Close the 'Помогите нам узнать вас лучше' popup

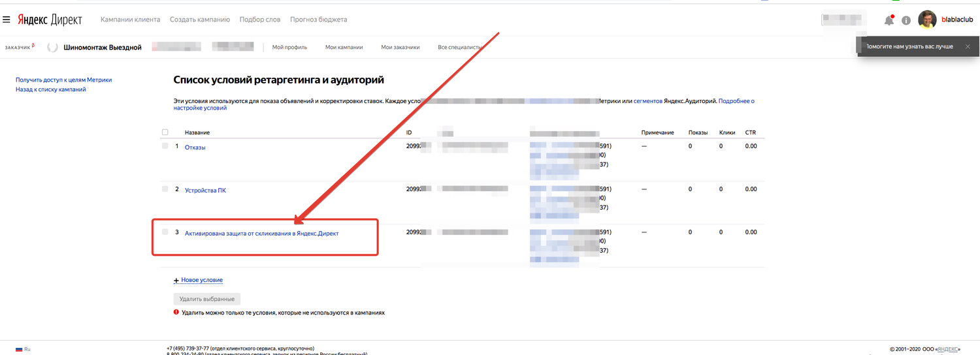click(x=968, y=46)
